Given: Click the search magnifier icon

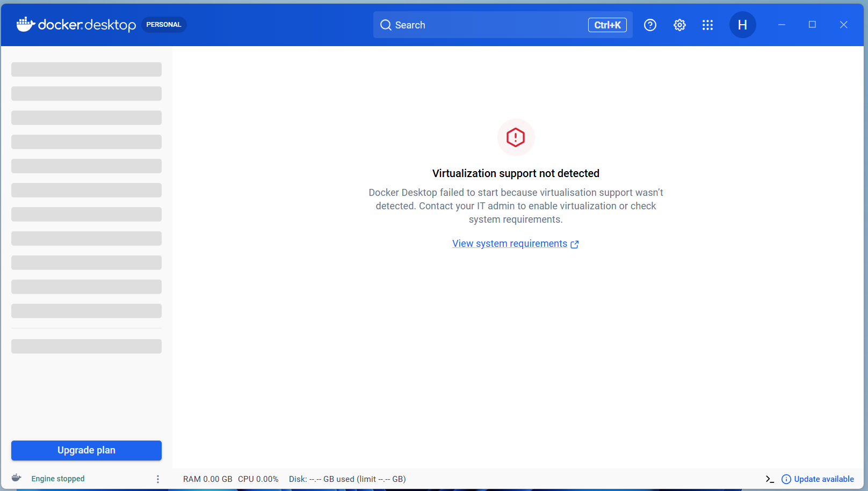Looking at the screenshot, I should [386, 25].
